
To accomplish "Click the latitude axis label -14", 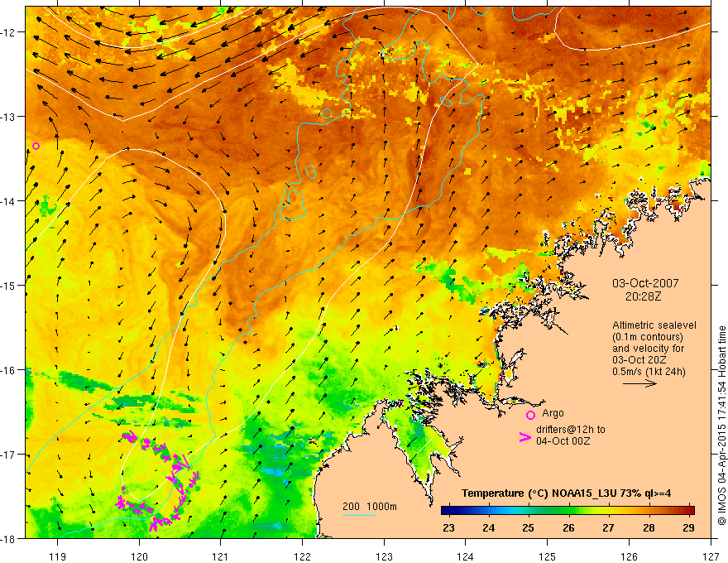I will pos(9,201).
